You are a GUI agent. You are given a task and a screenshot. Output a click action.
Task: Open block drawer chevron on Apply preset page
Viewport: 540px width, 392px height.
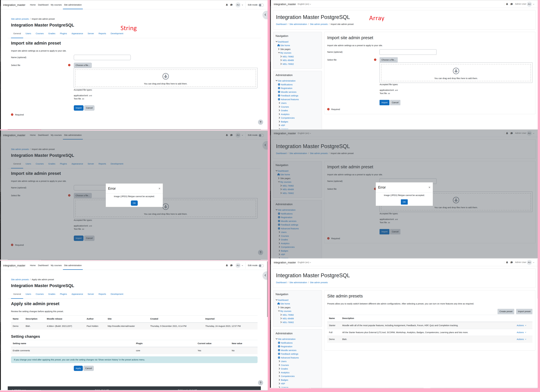coord(265,275)
